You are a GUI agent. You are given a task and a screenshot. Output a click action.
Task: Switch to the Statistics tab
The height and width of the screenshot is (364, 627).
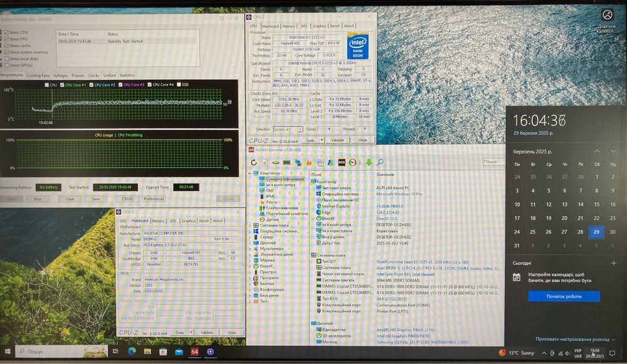click(127, 75)
